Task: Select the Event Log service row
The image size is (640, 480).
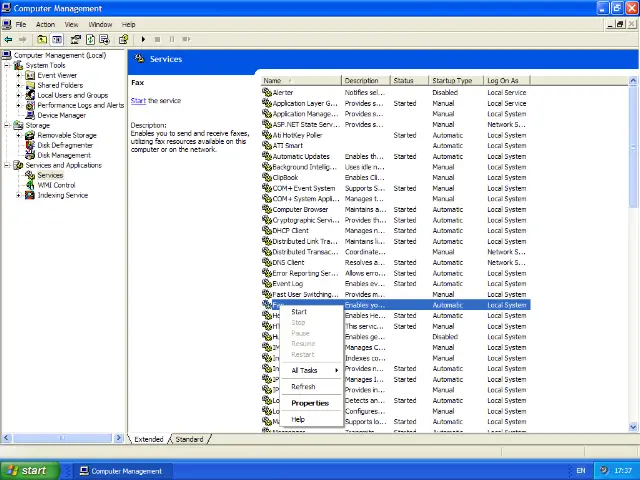Action: 396,284
